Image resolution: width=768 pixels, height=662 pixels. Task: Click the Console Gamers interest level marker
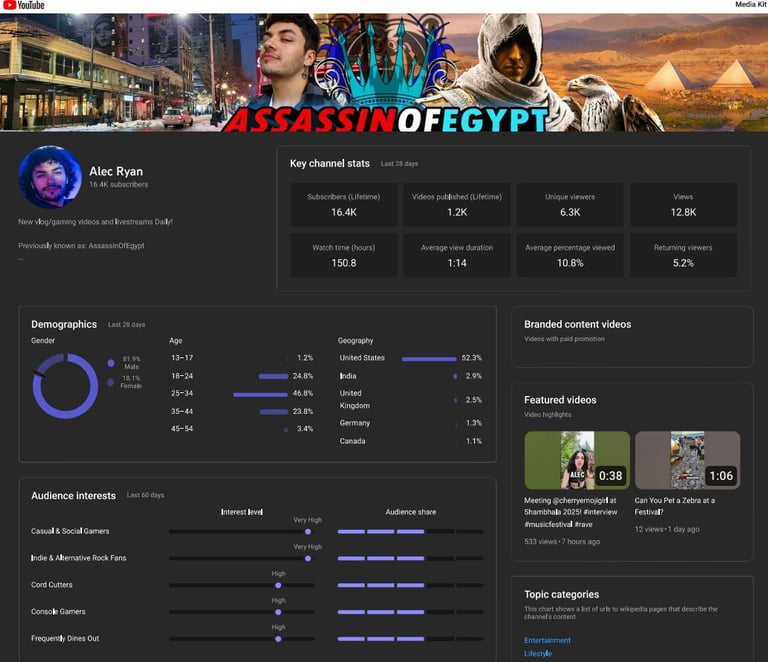pos(278,612)
